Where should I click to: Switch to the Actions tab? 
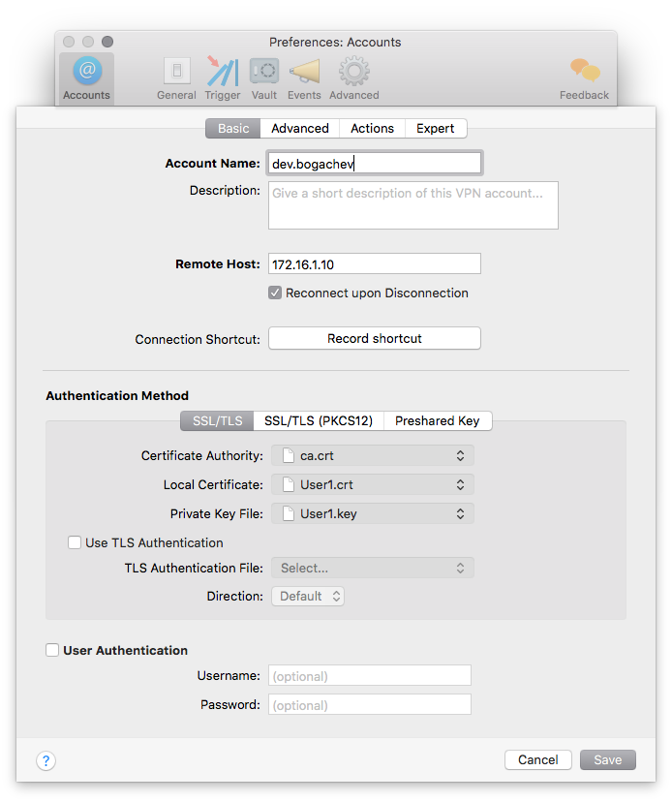pyautogui.click(x=372, y=128)
